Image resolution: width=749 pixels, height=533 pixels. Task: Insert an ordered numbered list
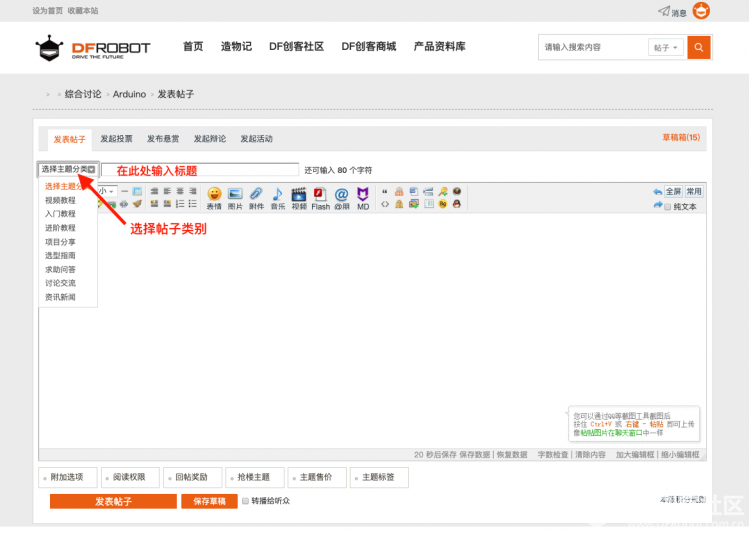(180, 204)
